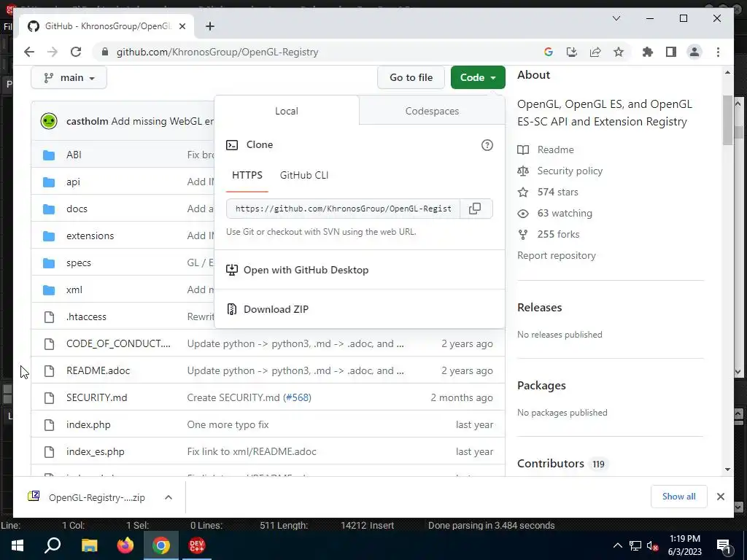Viewport: 747px width, 560px height.
Task: Switch to the Local tab
Action: [286, 111]
